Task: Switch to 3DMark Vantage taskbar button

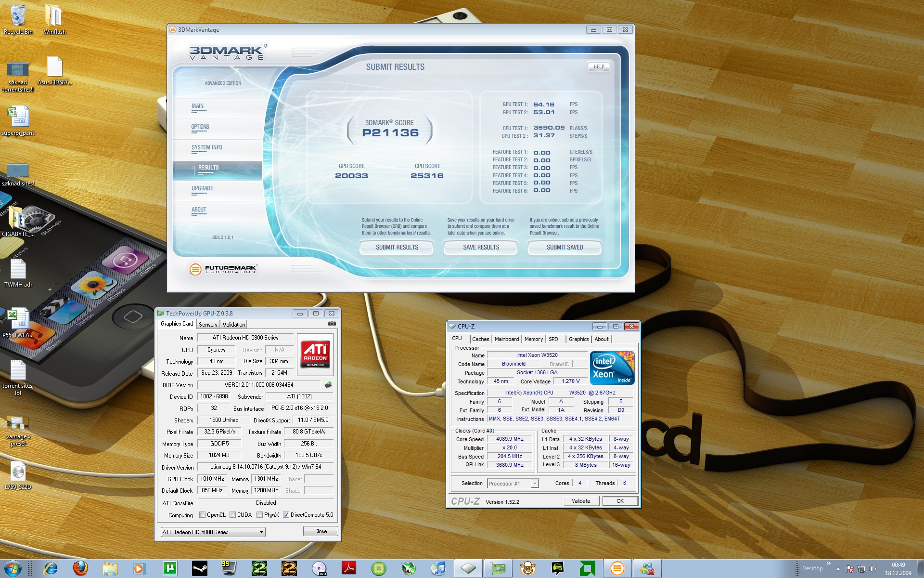Action: pyautogui.click(x=617, y=569)
